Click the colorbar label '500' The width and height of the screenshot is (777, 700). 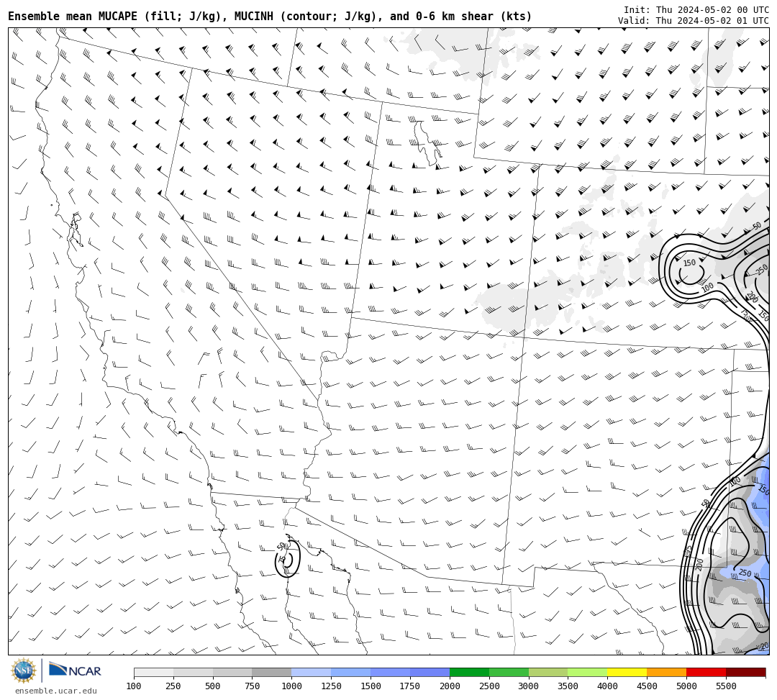(212, 686)
